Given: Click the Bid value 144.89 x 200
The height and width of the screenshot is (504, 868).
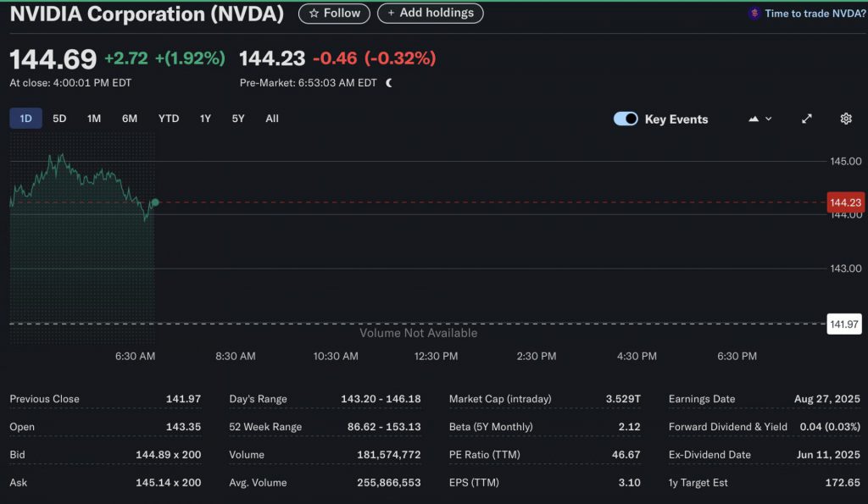Looking at the screenshot, I should 169,455.
